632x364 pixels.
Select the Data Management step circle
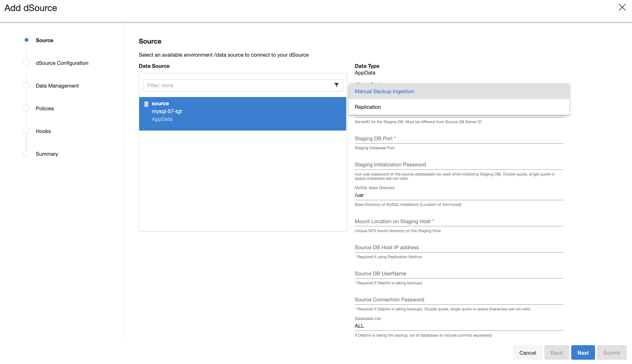tap(26, 86)
